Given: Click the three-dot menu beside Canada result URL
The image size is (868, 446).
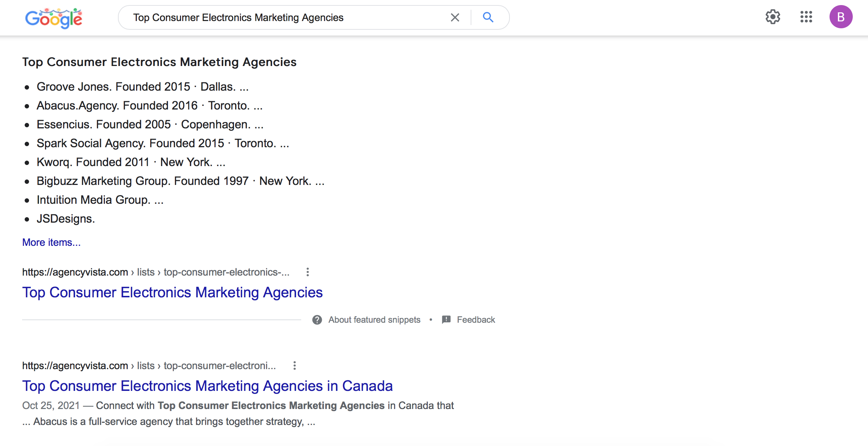Looking at the screenshot, I should [x=295, y=366].
